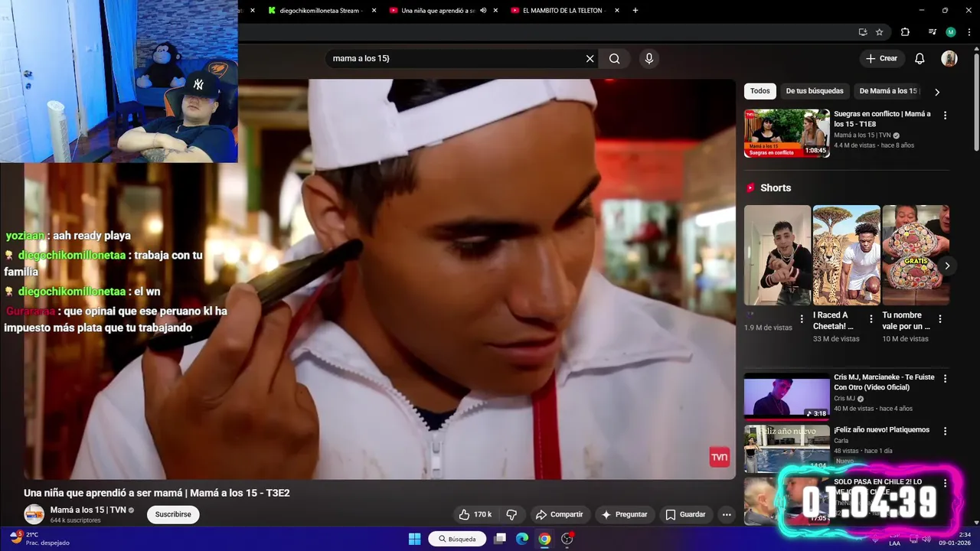
Task: Open more actions ellipsis beside Guardar
Action: (x=727, y=514)
